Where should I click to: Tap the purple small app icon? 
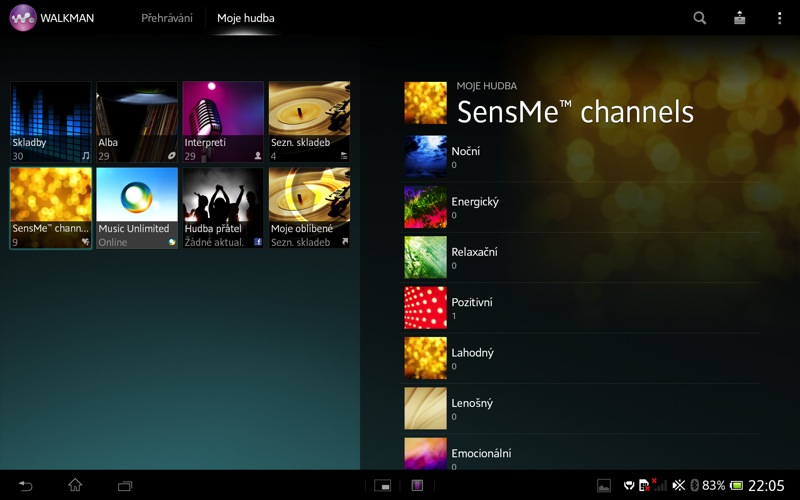coord(417,485)
